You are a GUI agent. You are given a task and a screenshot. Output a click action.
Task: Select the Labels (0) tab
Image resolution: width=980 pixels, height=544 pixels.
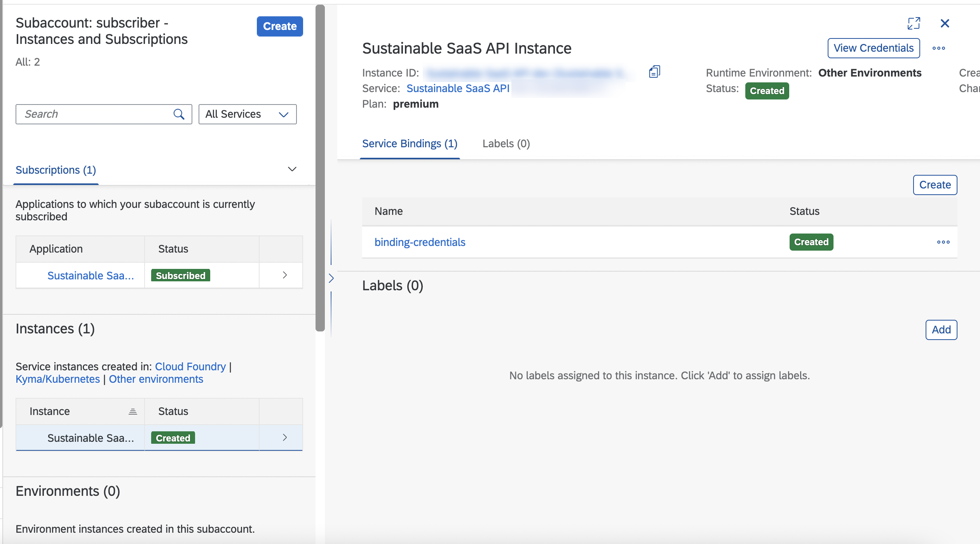tap(506, 144)
